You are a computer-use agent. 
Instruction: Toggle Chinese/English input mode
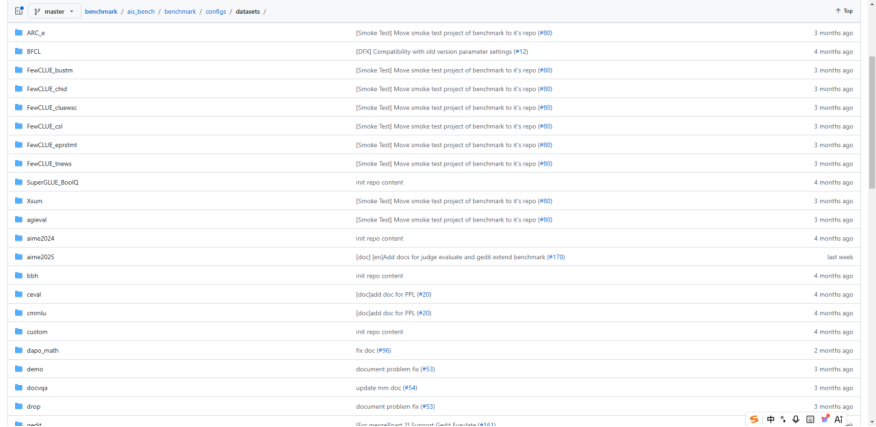770,419
